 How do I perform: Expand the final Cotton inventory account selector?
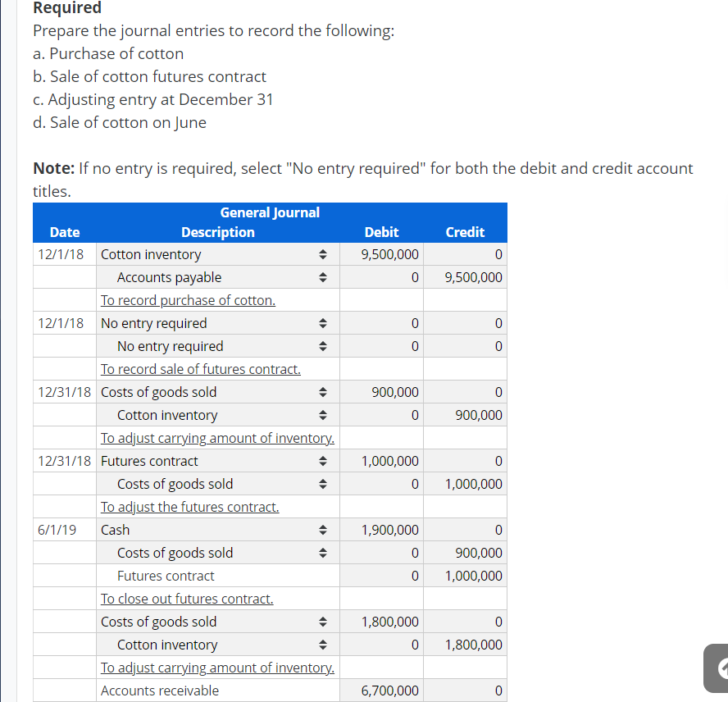click(x=322, y=645)
